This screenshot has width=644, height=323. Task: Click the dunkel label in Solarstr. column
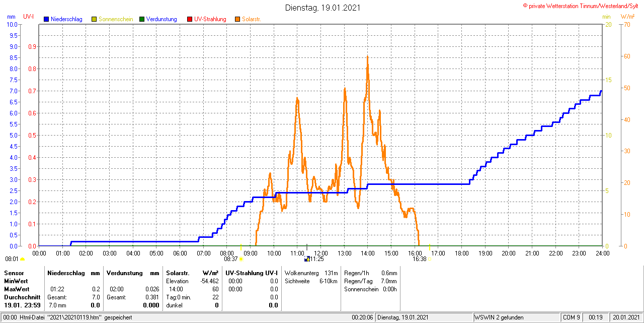(175, 305)
